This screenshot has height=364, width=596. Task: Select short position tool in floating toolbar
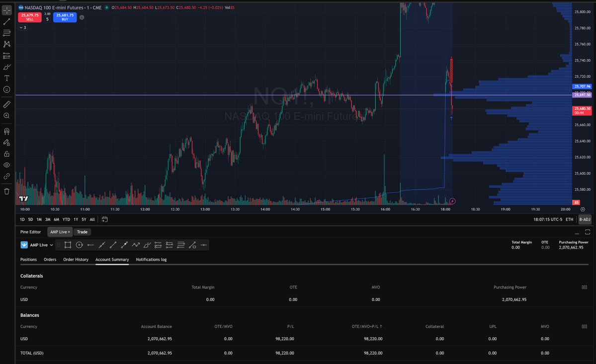170,245
